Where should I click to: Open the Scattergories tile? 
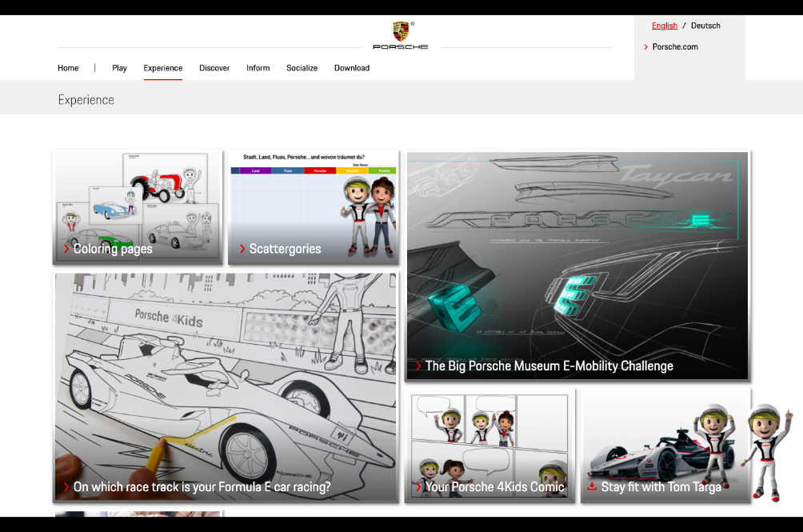(314, 207)
